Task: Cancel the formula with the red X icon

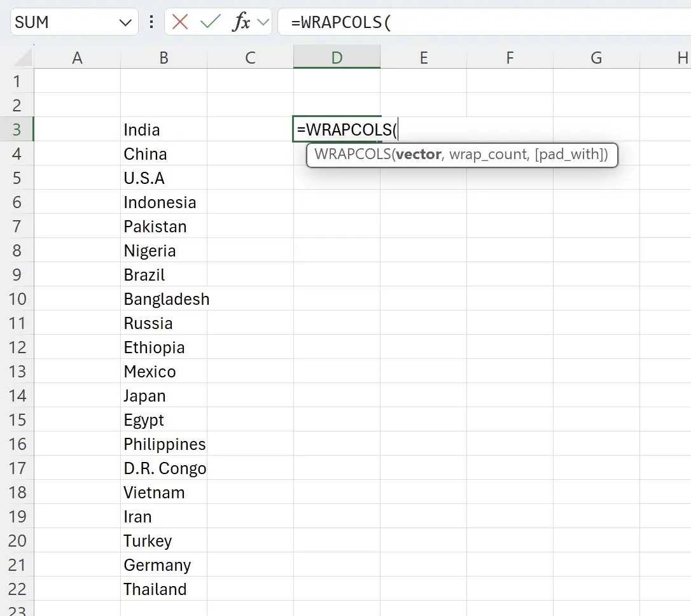Action: tap(179, 21)
